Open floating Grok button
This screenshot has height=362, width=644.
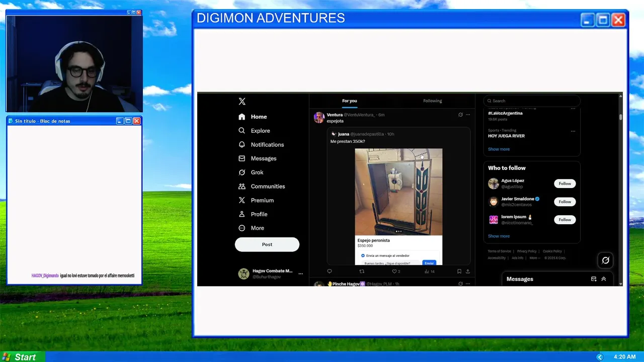606,260
